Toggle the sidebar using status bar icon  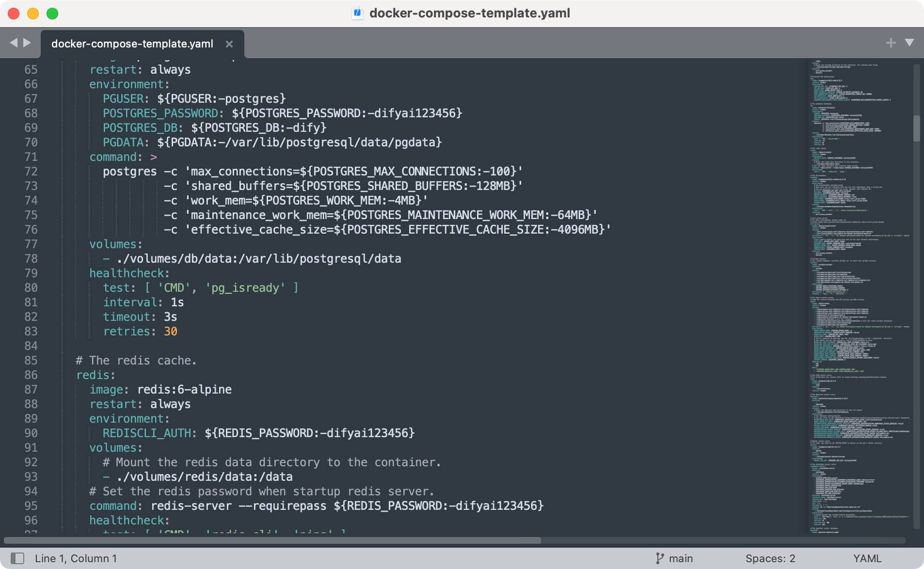pyautogui.click(x=17, y=558)
